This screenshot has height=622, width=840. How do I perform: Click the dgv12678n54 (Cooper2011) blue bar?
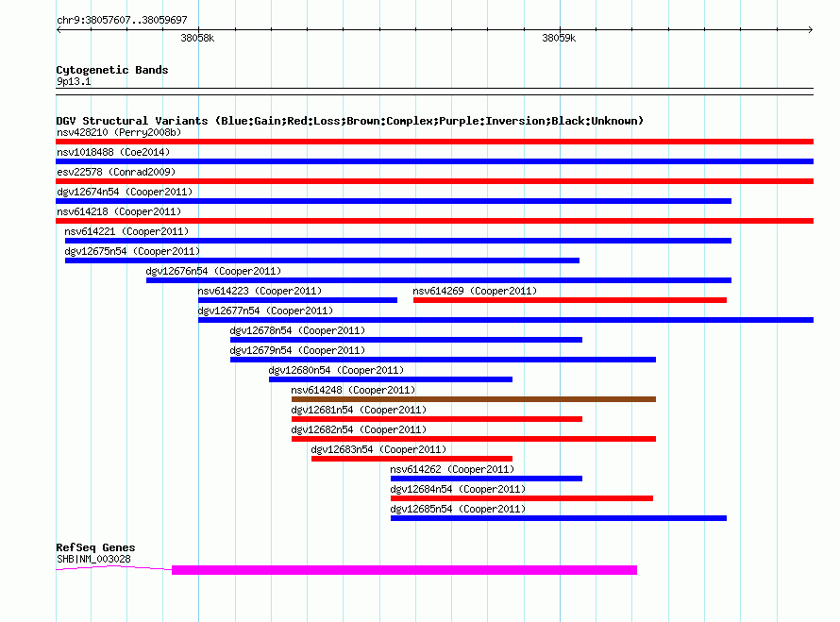(406, 340)
